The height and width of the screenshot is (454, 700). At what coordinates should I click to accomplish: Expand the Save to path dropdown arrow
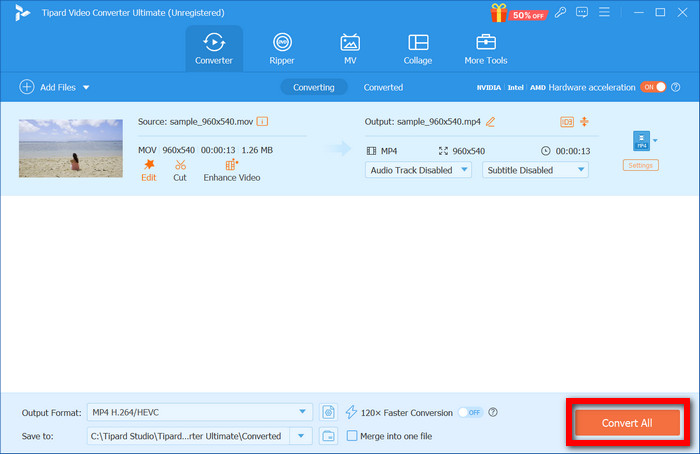pos(301,436)
